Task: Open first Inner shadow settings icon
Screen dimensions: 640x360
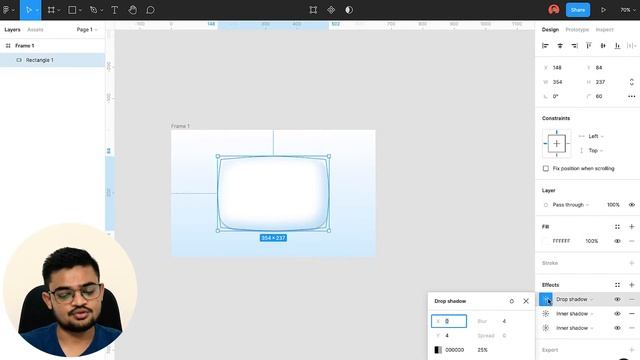Action: pos(546,313)
